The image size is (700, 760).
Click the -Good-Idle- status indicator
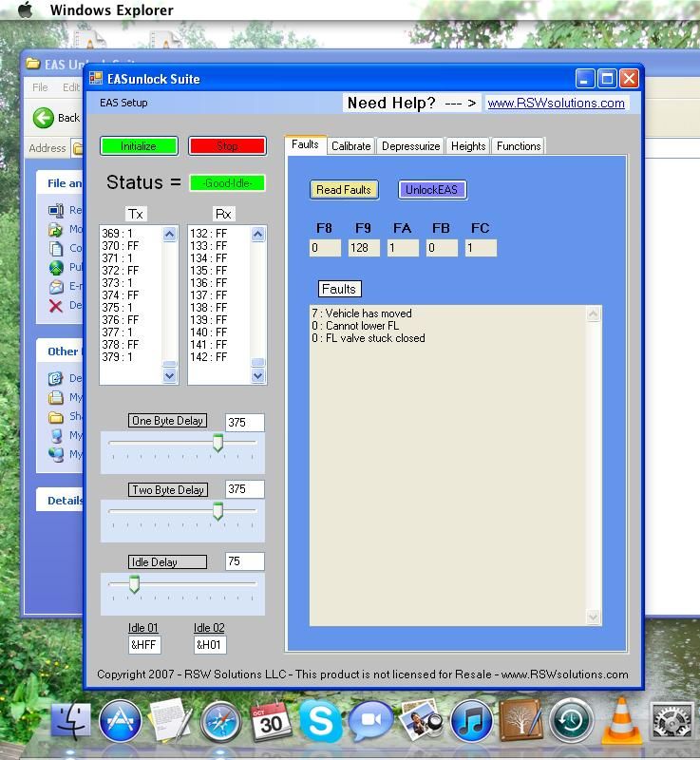(x=227, y=183)
